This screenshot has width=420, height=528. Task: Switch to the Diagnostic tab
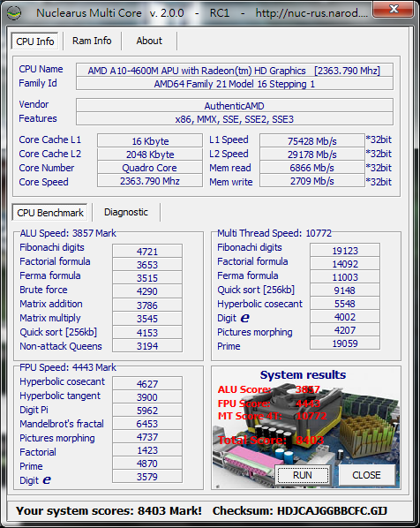point(126,212)
